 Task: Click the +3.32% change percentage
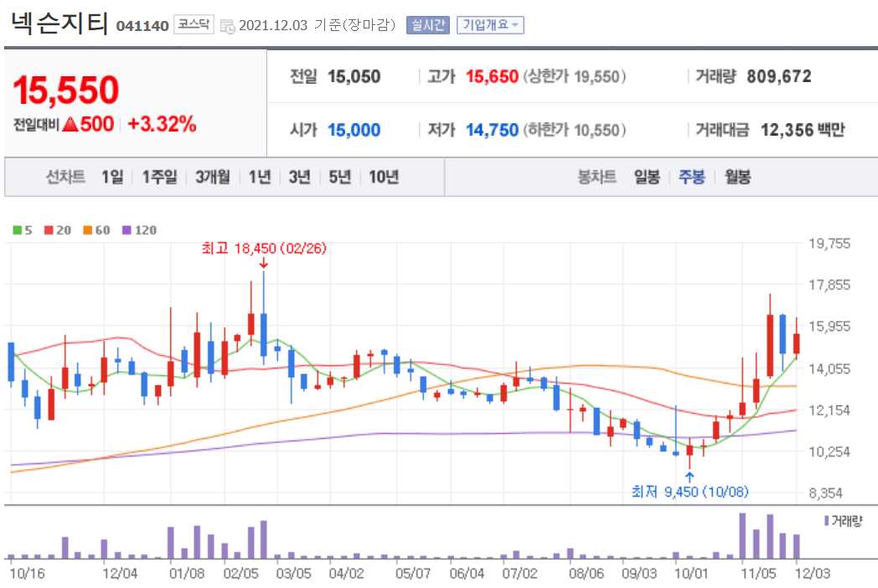coord(162,124)
